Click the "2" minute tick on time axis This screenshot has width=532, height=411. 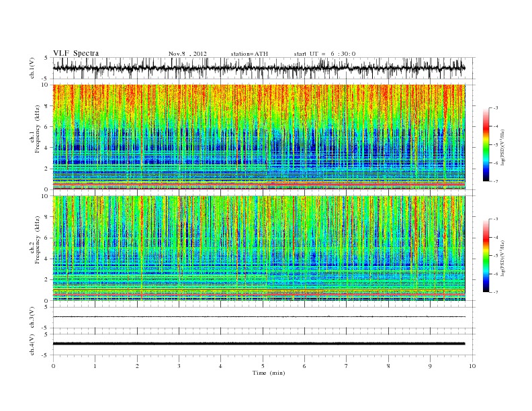click(137, 366)
